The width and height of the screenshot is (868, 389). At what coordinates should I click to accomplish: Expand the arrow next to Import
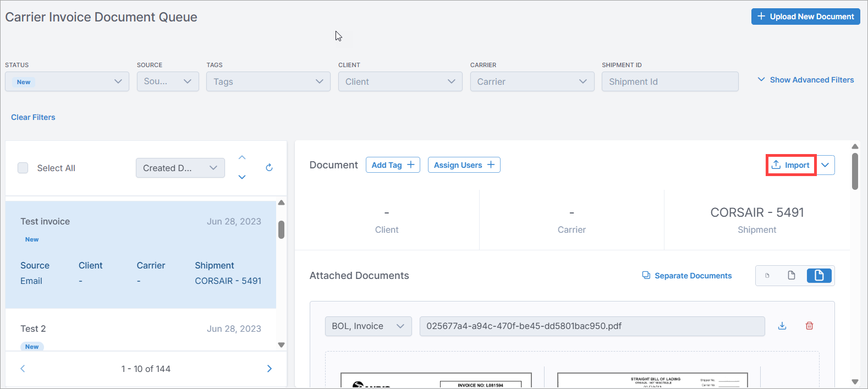point(825,165)
